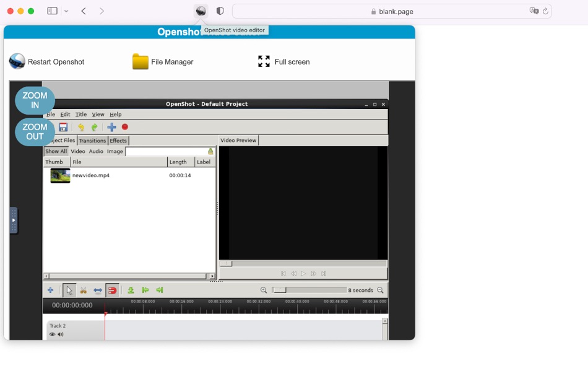Click the green Redo arrow
This screenshot has height=368, width=588.
[95, 127]
